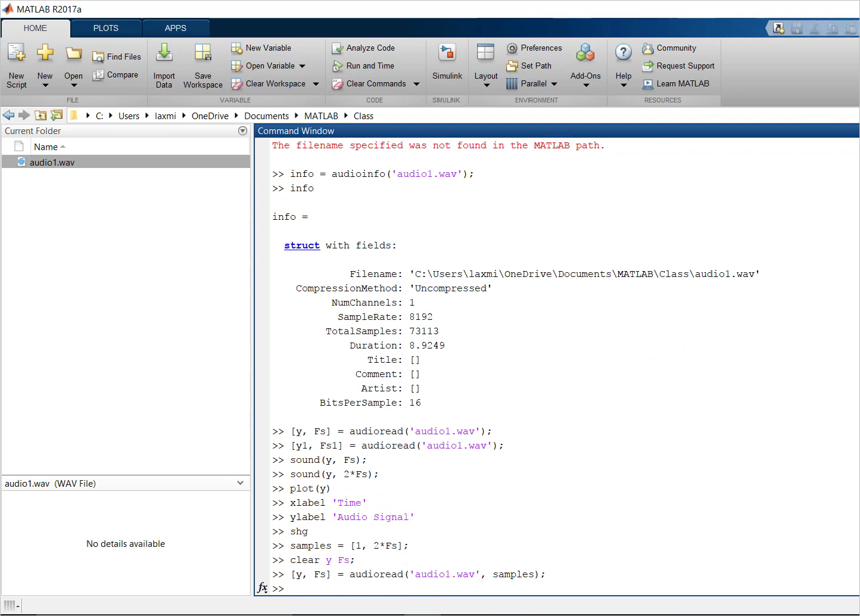
Task: Click the New Script icon
Action: [x=17, y=54]
